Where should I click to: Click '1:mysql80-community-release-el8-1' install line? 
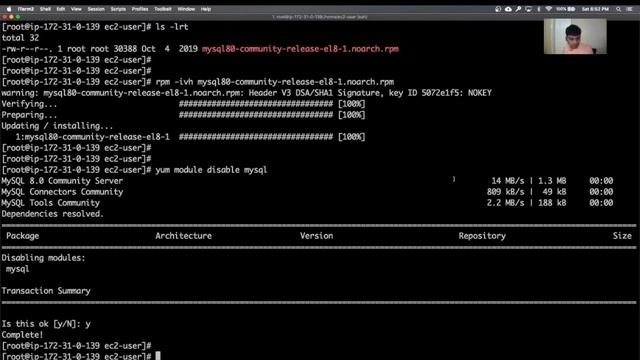190,137
